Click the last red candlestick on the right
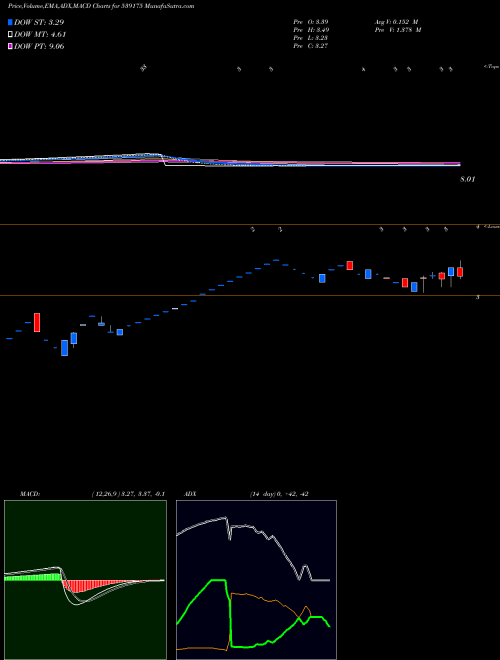The image size is (500, 660). tap(460, 270)
